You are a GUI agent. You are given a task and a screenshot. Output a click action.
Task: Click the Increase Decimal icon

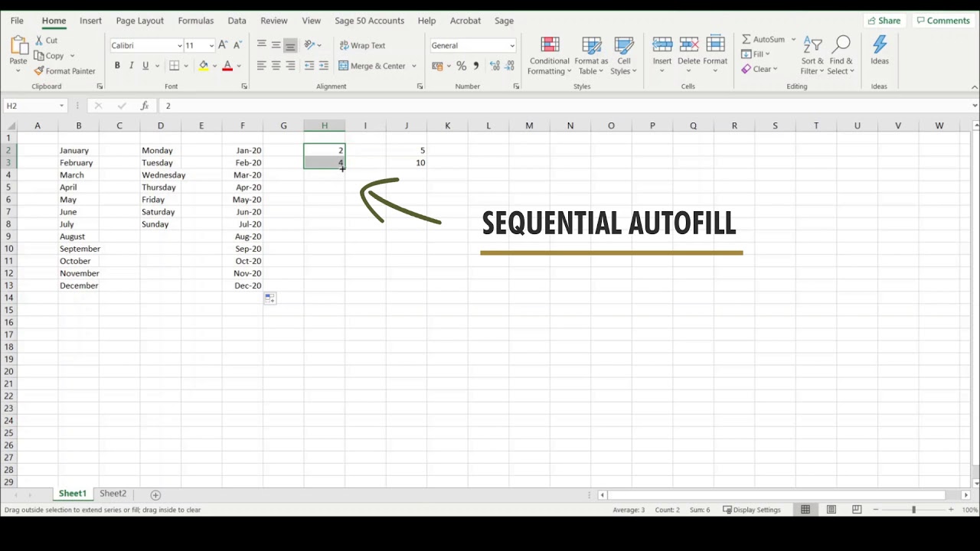(x=495, y=66)
